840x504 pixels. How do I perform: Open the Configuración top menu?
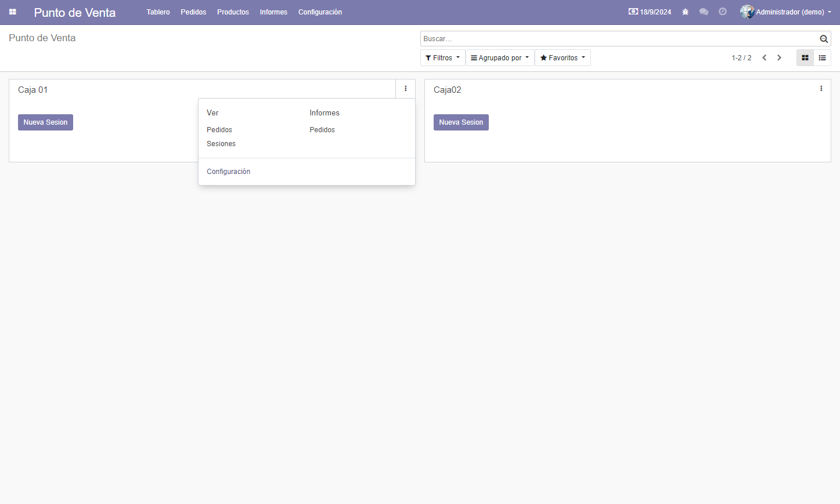(320, 12)
